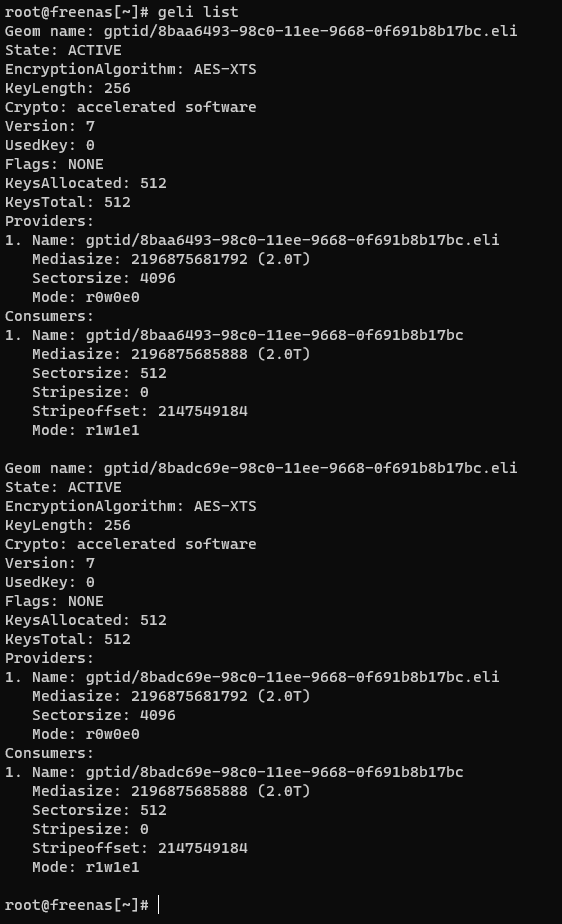This screenshot has height=924, width=562.
Task: Click the last 'Mode: r1w1e1' line
Action: pos(85,867)
